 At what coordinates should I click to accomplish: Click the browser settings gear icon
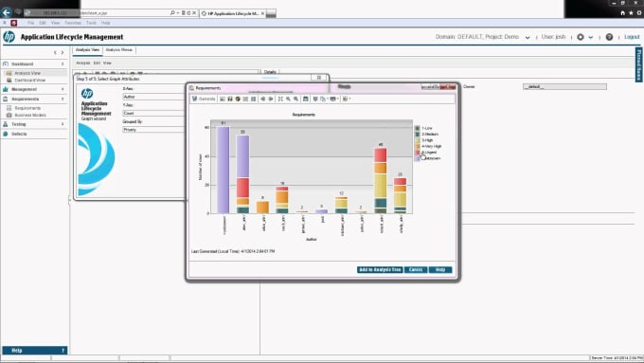(x=639, y=13)
